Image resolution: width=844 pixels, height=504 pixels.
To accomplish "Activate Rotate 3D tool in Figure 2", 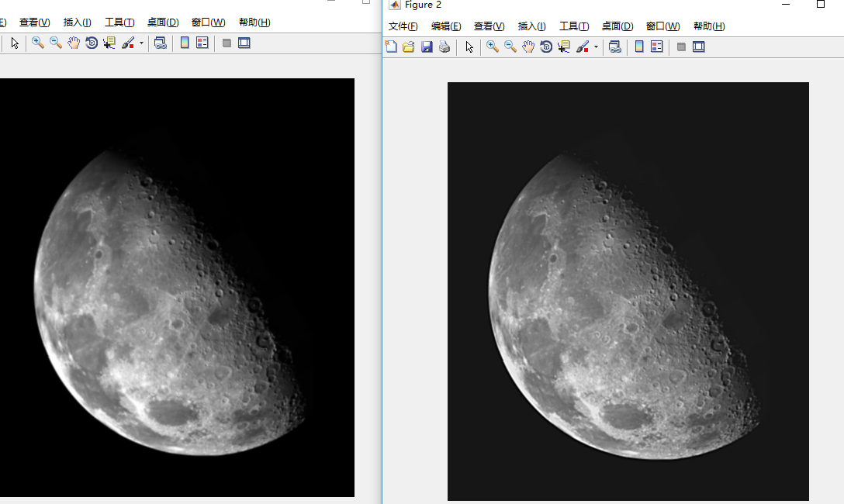I will pos(546,47).
